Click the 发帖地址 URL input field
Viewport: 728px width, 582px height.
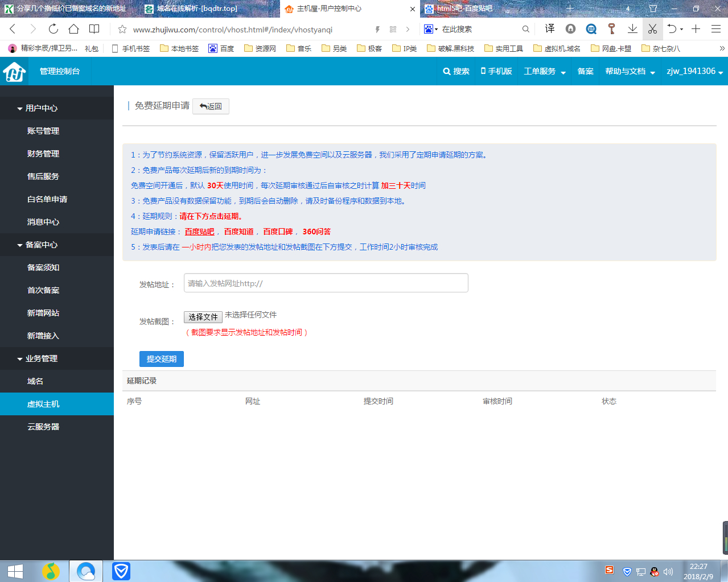(x=326, y=283)
